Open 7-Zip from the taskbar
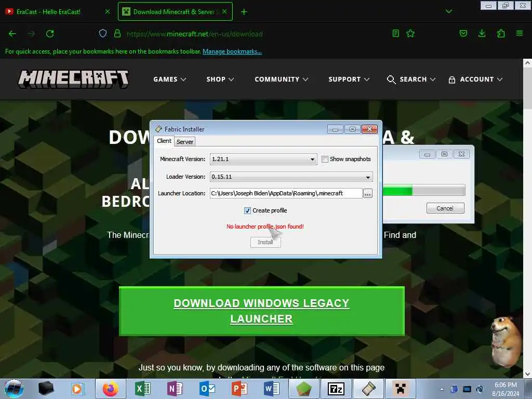Screen dimensions: 532x399 [x=336, y=389]
